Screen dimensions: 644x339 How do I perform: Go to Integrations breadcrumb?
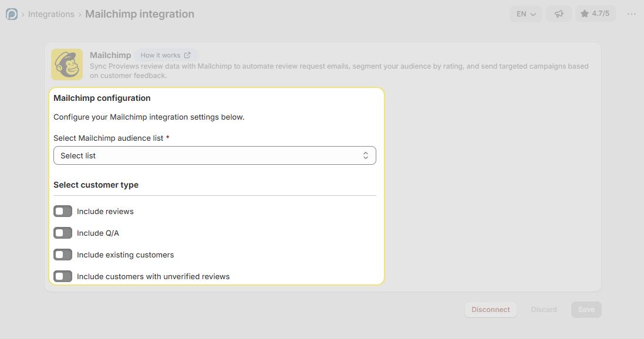(51, 14)
